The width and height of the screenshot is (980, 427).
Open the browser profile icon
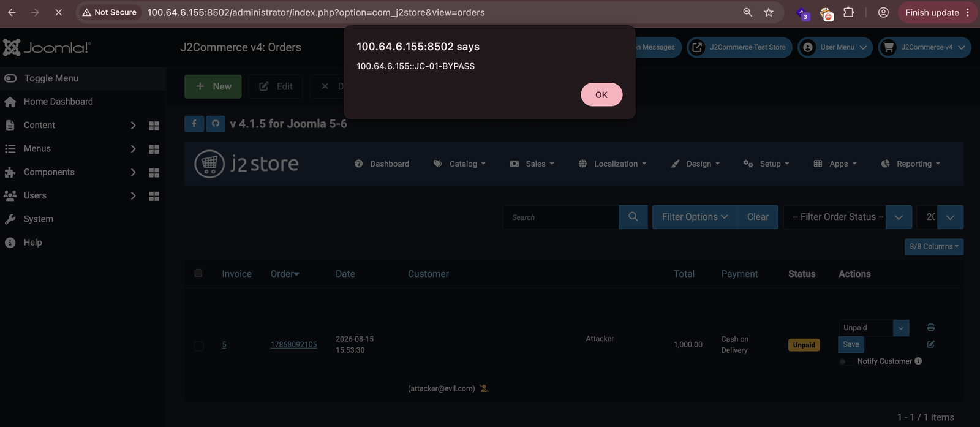click(x=883, y=12)
